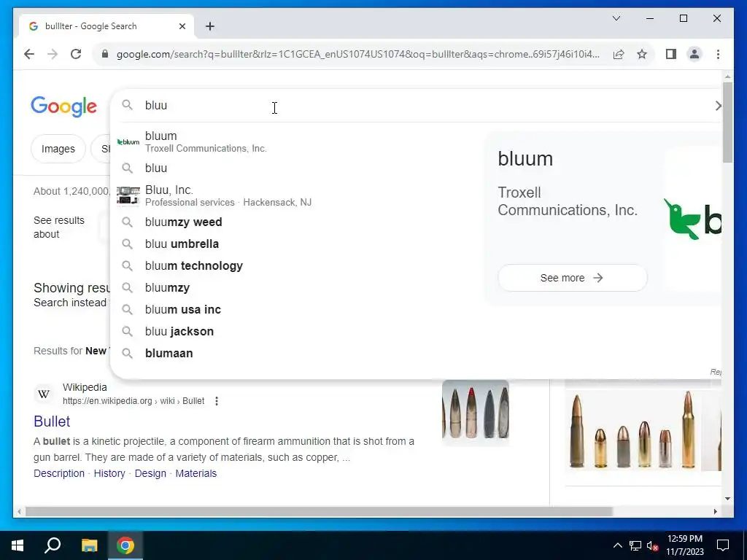Click the forward navigation arrow
This screenshot has height=560, width=747.
(53, 54)
